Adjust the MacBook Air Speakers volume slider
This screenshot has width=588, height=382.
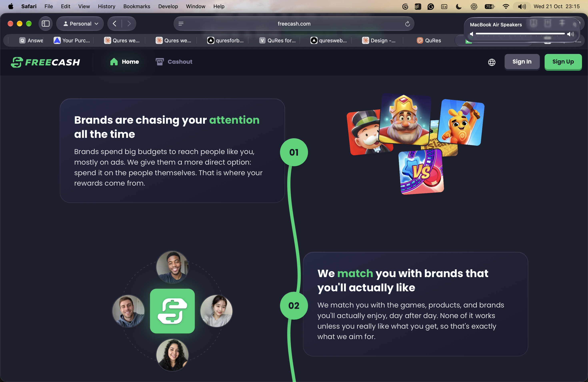(x=520, y=34)
